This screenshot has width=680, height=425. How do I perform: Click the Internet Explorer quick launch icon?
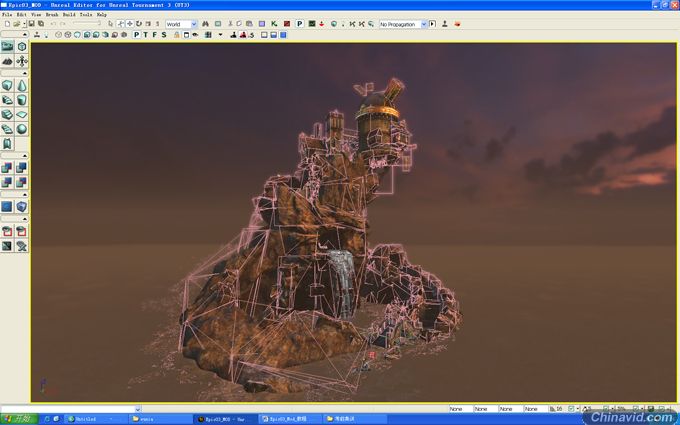(47, 419)
